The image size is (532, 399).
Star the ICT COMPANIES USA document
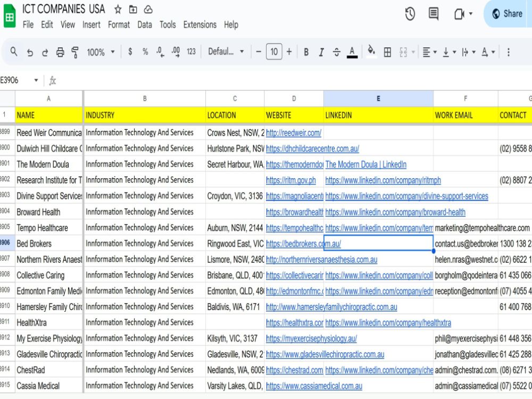[118, 9]
